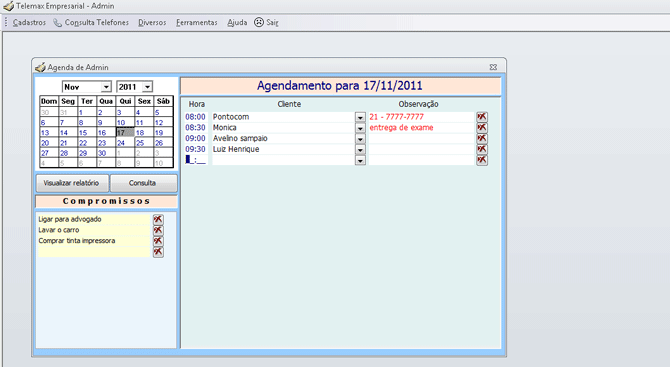Click the Avelino sampaio client name

tap(240, 138)
